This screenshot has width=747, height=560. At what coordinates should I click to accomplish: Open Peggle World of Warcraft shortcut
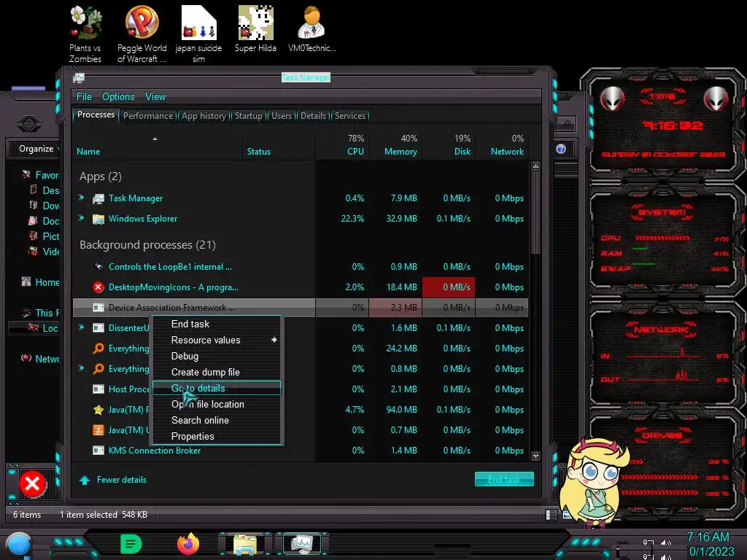click(142, 34)
